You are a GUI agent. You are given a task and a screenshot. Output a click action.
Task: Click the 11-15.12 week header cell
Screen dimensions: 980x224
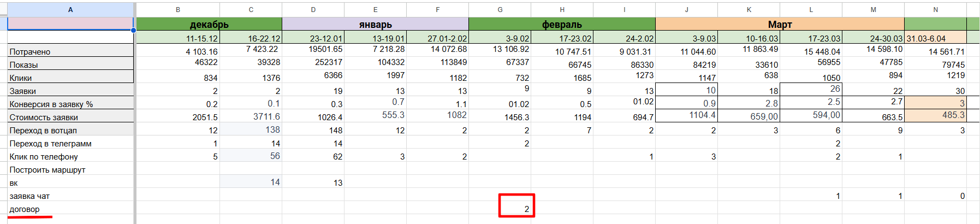pyautogui.click(x=178, y=38)
